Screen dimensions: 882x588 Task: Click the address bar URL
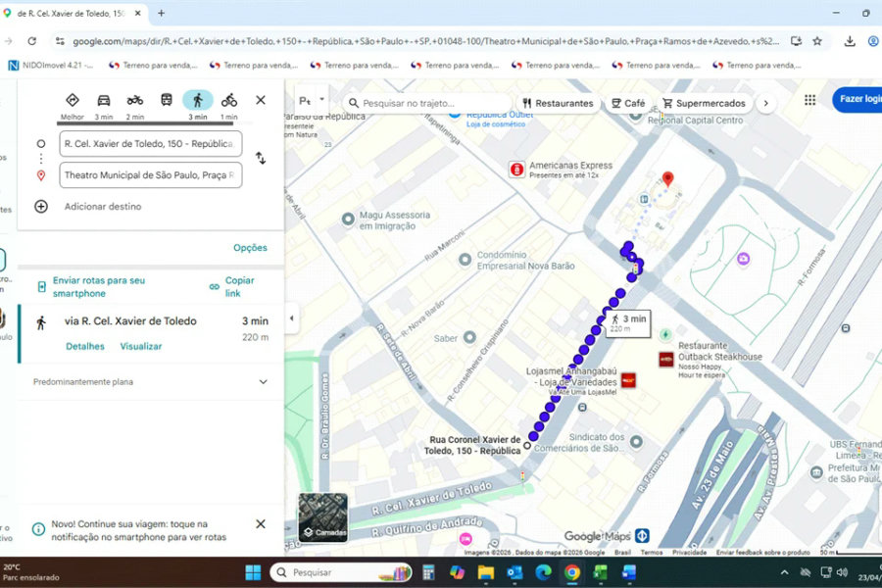pyautogui.click(x=426, y=41)
